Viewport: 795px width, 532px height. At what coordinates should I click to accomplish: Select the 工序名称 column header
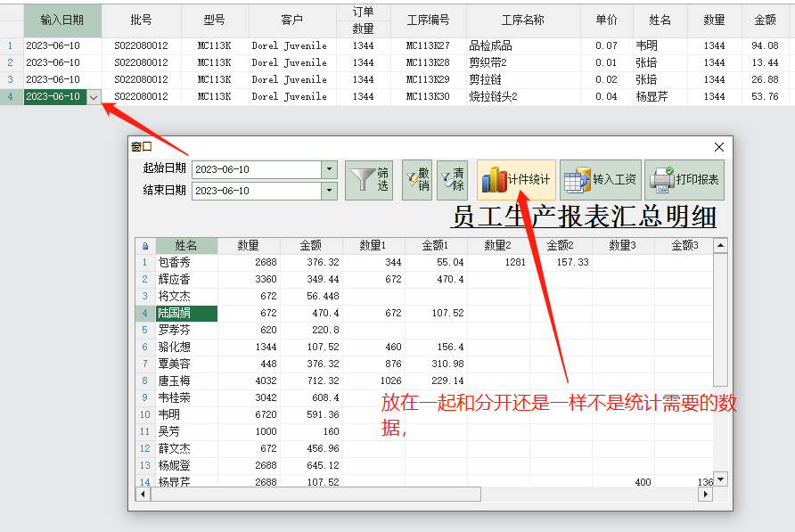523,20
